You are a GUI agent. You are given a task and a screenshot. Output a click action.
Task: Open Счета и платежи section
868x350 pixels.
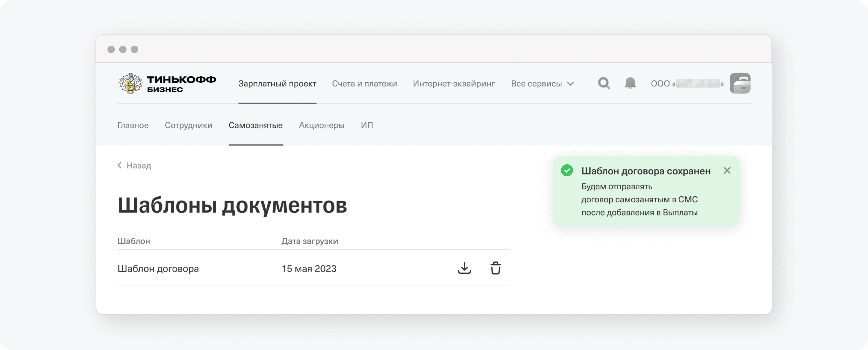pyautogui.click(x=364, y=84)
